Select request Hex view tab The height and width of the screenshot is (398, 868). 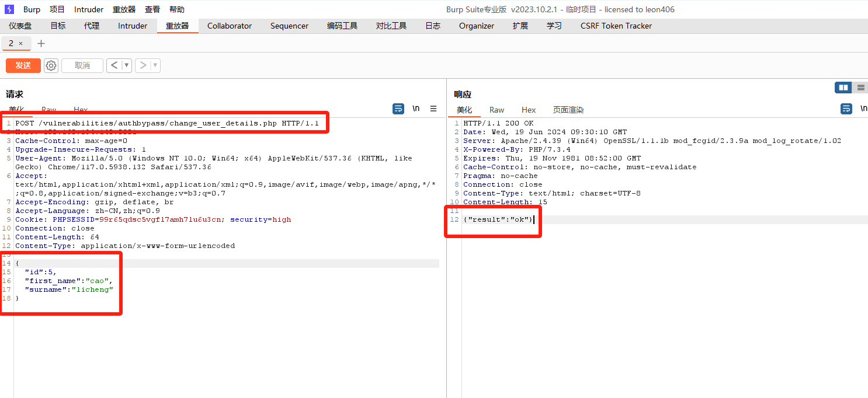click(81, 110)
